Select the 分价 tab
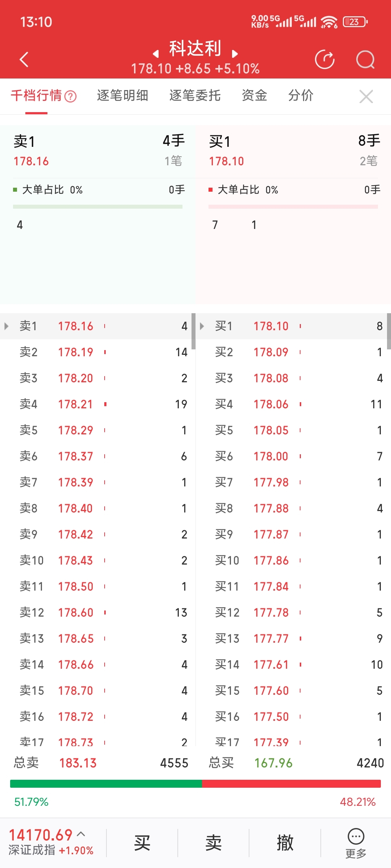391x868 pixels. tap(300, 95)
